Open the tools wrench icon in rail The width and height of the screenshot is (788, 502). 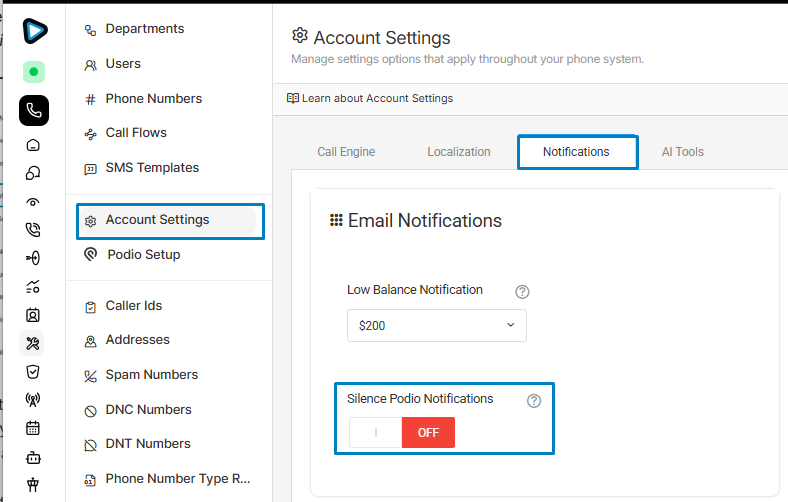coord(33,343)
